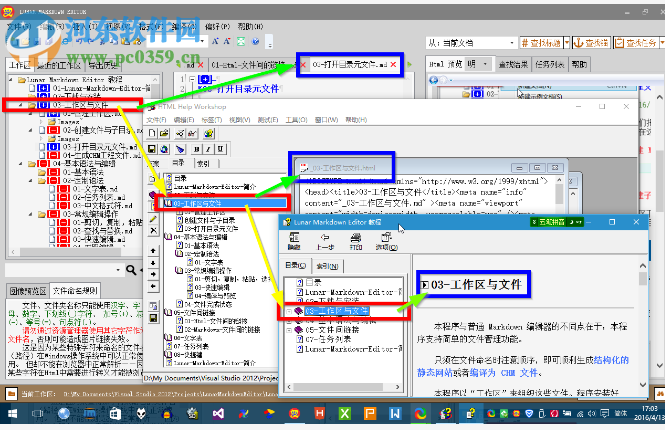Open 测试(E) menu in HTML Help Workshop

coord(268,120)
